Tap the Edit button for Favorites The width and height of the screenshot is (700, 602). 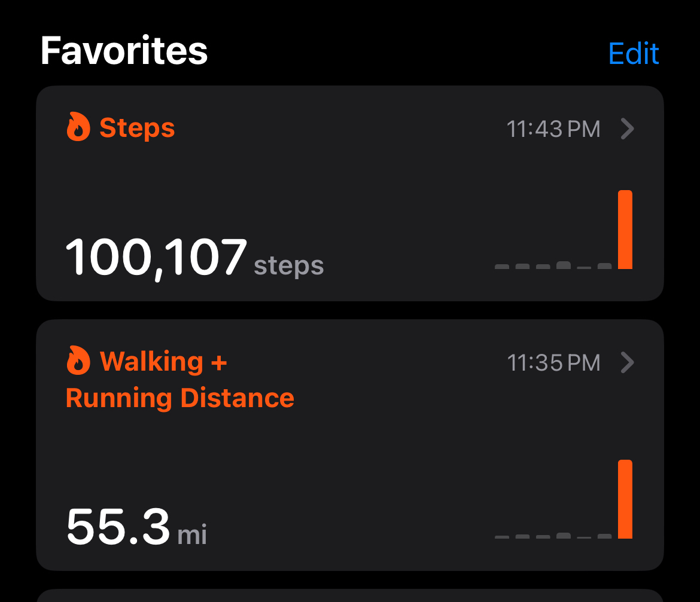[634, 54]
